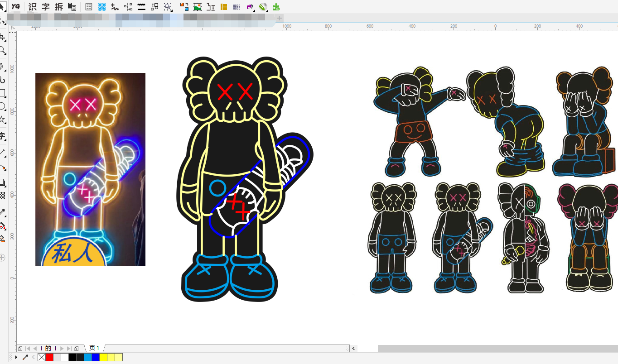
Task: Select the connector tool
Action: coord(3,167)
